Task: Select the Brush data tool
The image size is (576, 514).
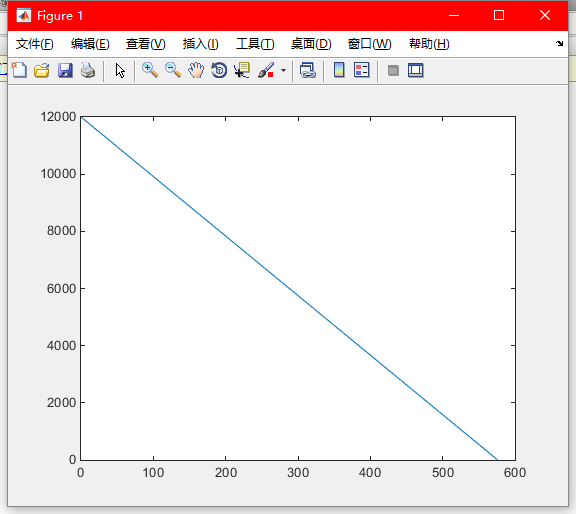Action: coord(266,70)
